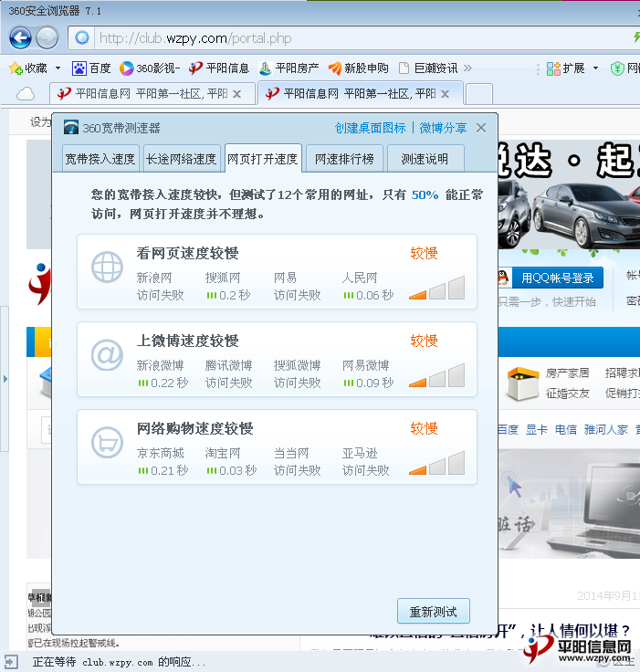
Task: Click the green lightning icon near address bar
Action: pos(636,37)
